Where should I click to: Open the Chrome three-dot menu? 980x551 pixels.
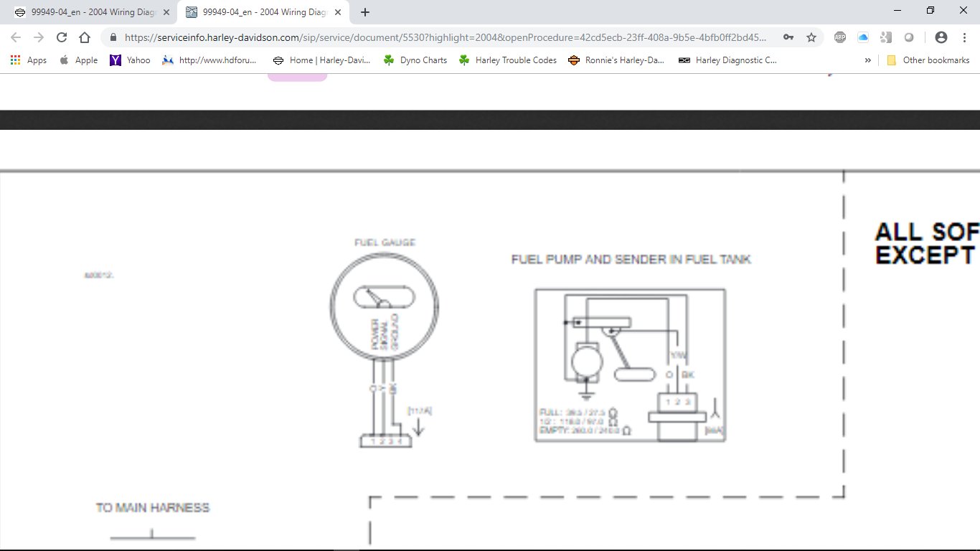click(964, 37)
